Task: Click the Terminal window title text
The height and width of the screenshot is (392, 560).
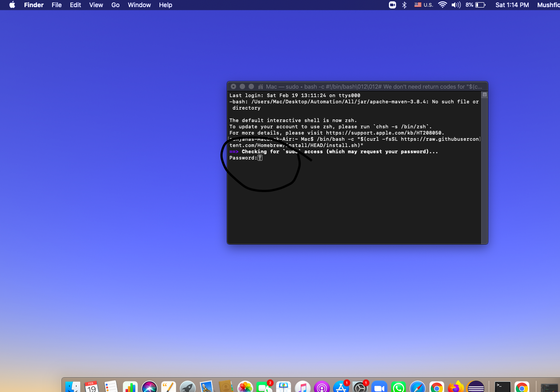Action: pyautogui.click(x=374, y=86)
